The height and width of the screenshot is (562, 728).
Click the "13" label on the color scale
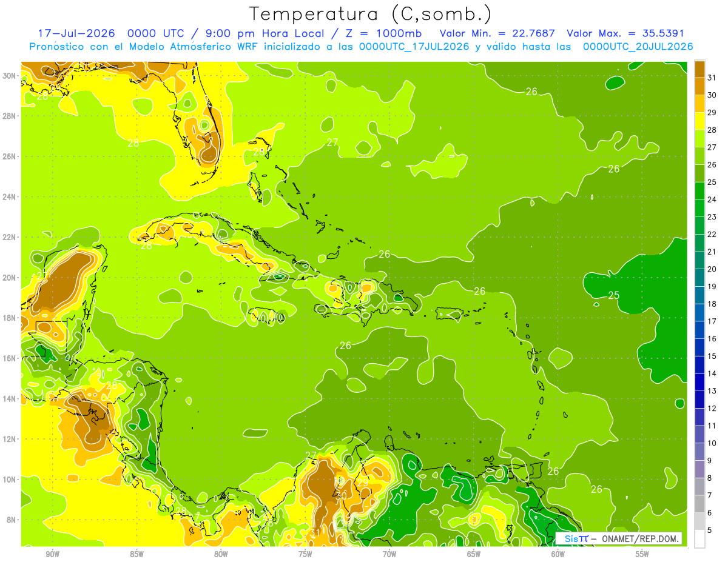point(712,391)
